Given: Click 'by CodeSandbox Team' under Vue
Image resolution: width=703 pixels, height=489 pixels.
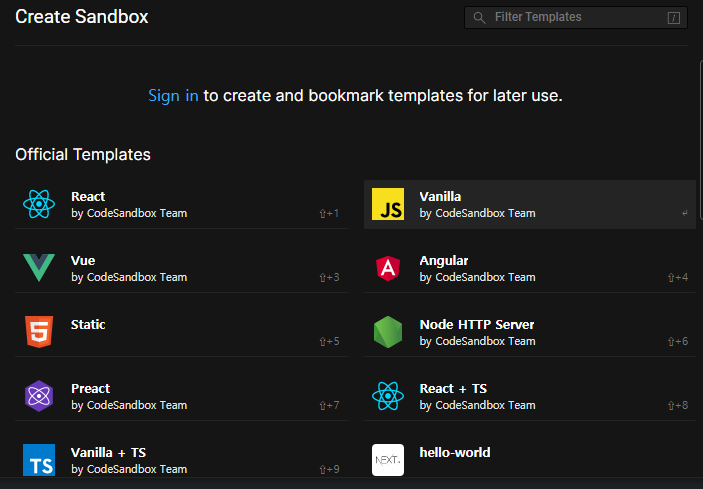Looking at the screenshot, I should [x=129, y=277].
